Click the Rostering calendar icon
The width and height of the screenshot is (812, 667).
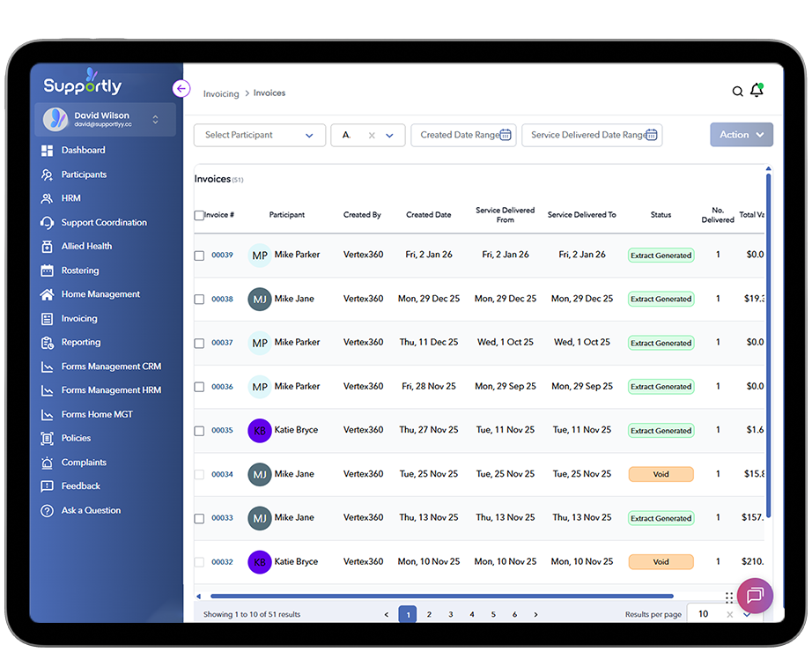coord(48,271)
